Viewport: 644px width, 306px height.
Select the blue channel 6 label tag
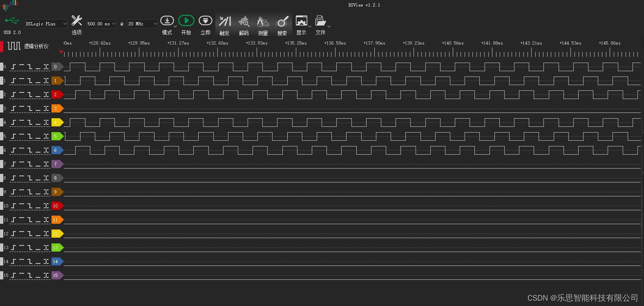(57, 150)
